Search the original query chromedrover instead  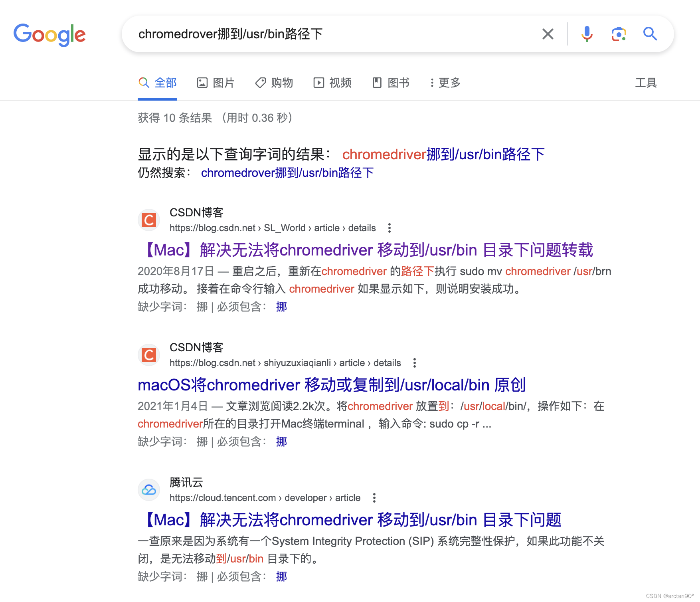287,172
